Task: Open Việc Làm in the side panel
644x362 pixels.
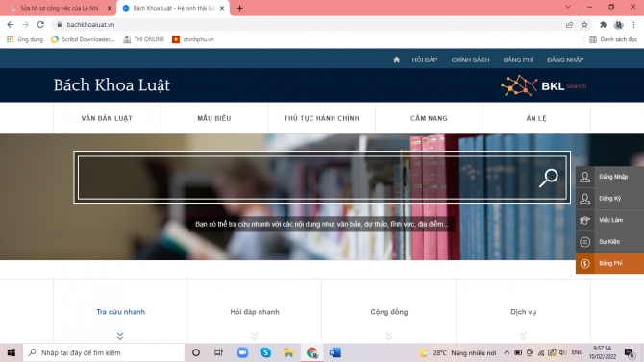Action: pos(609,221)
